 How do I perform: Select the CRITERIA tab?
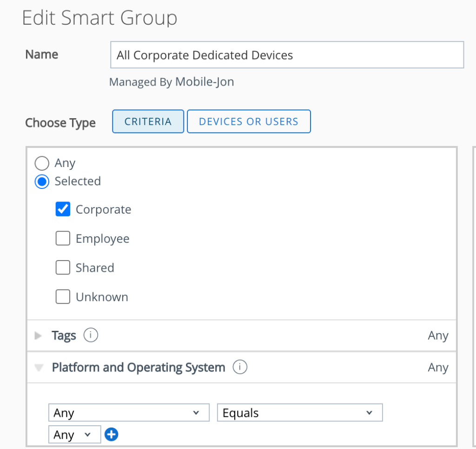[148, 121]
